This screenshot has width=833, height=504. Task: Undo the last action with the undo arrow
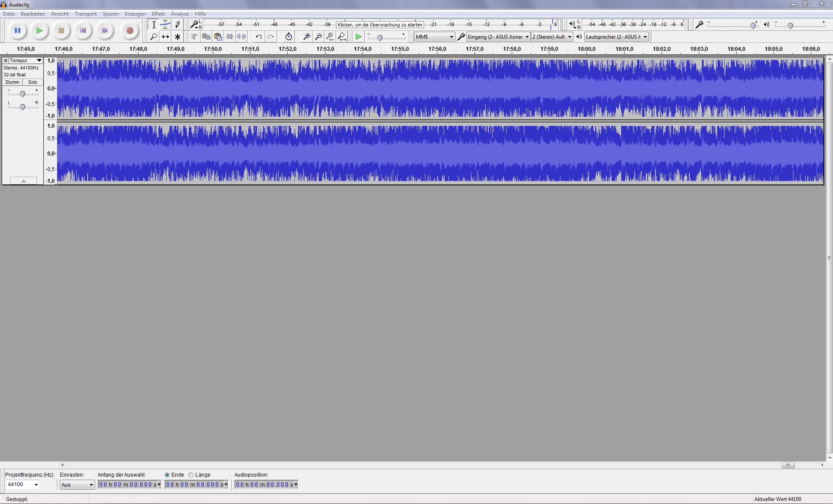click(259, 37)
